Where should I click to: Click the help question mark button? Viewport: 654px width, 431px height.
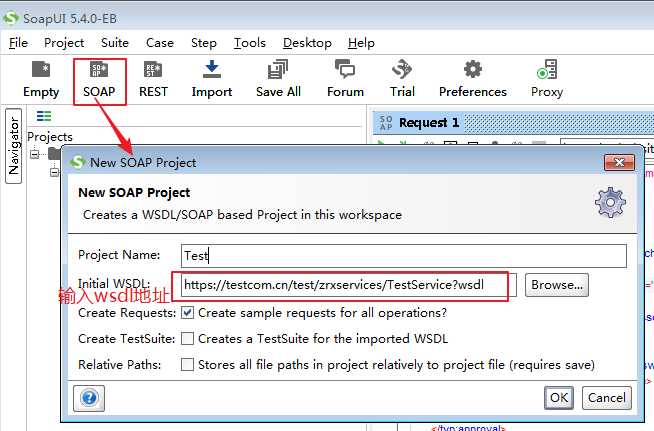click(89, 398)
